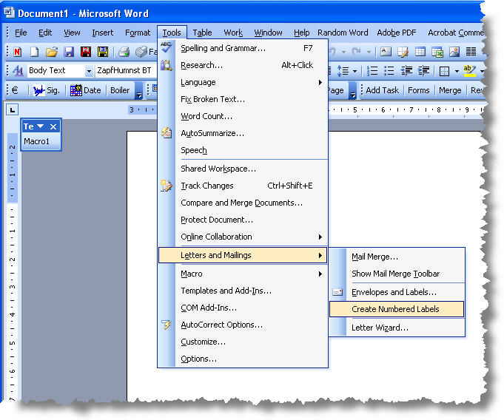Expand the Language submenu

tap(243, 82)
